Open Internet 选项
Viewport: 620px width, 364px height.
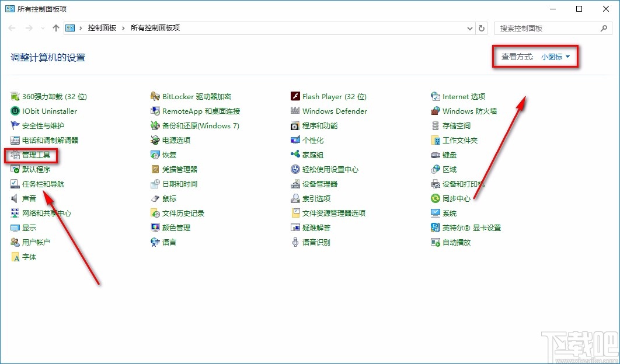point(463,96)
